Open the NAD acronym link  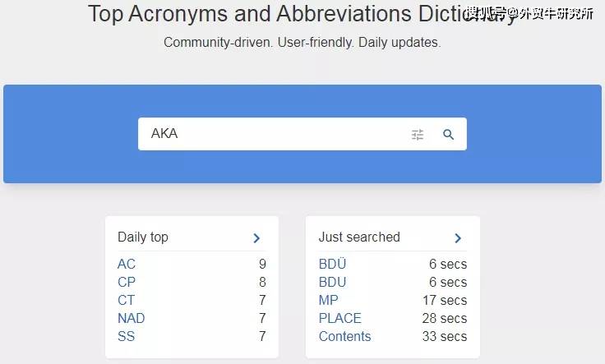click(132, 319)
